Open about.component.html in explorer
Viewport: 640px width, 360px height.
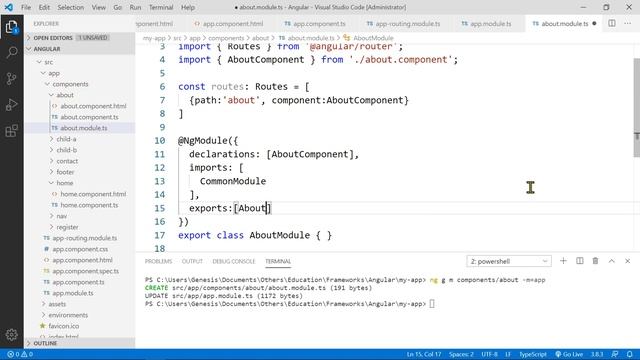click(x=93, y=106)
